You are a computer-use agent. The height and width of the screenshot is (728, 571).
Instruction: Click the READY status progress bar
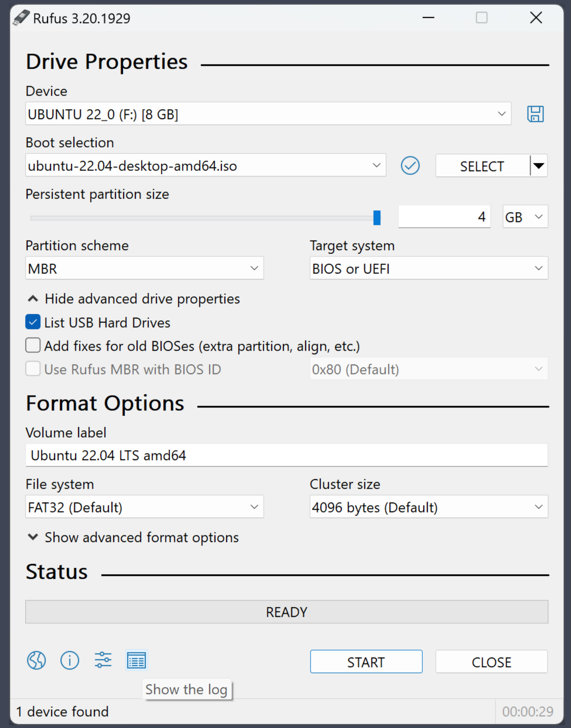(287, 612)
